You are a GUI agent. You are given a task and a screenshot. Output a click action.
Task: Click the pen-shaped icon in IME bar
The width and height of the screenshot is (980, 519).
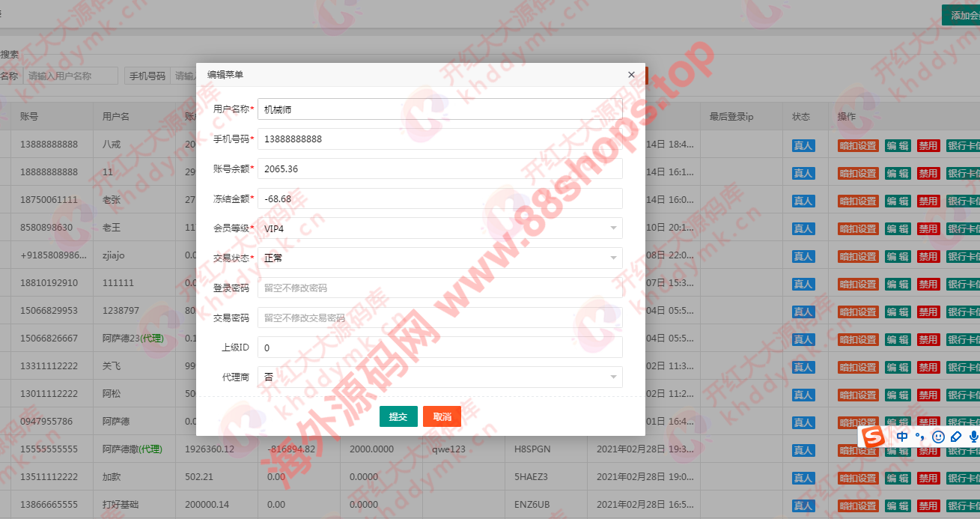(956, 437)
